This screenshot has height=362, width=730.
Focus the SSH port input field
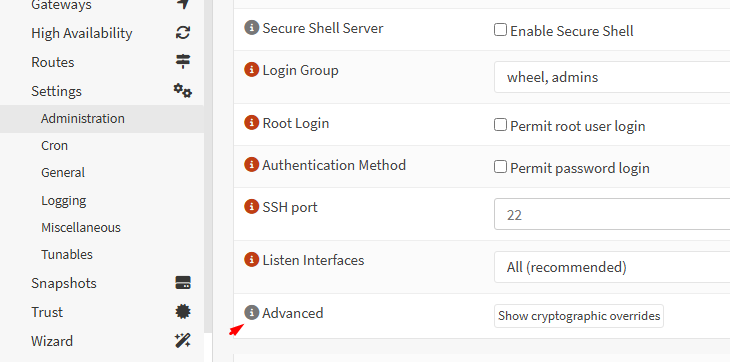[612, 215]
